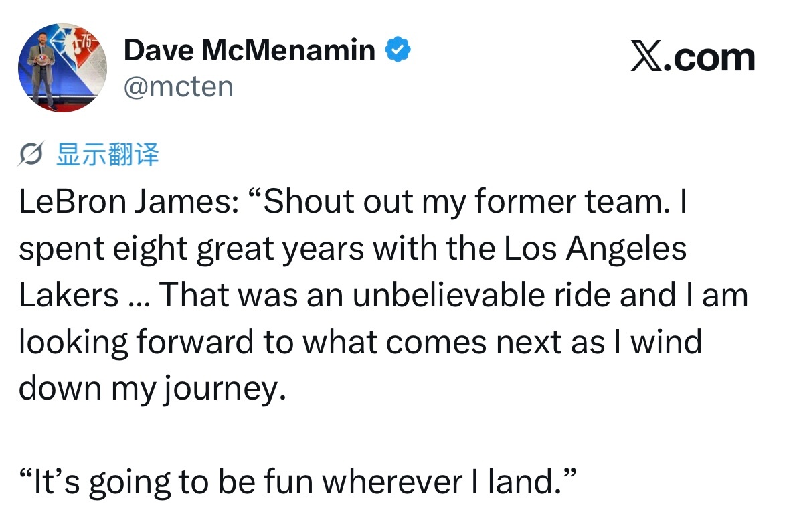This screenshot has width=789, height=532.
Task: Click the word "Lakers" before the ellipsis
Action: click(68, 295)
